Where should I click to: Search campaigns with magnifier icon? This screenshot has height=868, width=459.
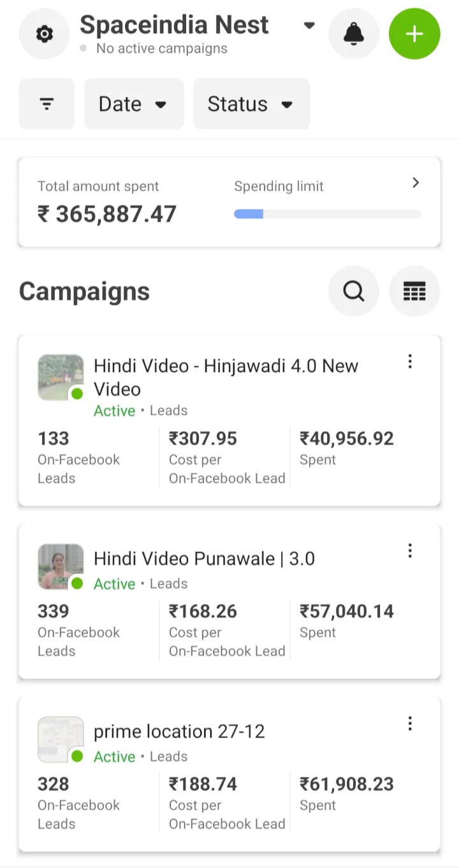353,291
